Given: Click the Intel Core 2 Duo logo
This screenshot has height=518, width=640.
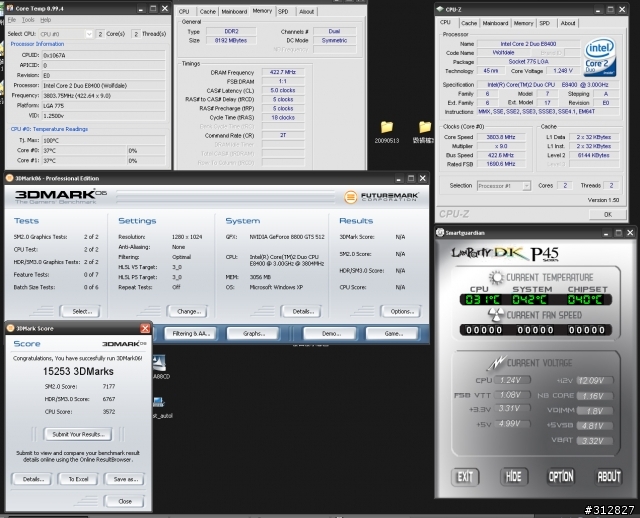Looking at the screenshot, I should (600, 58).
